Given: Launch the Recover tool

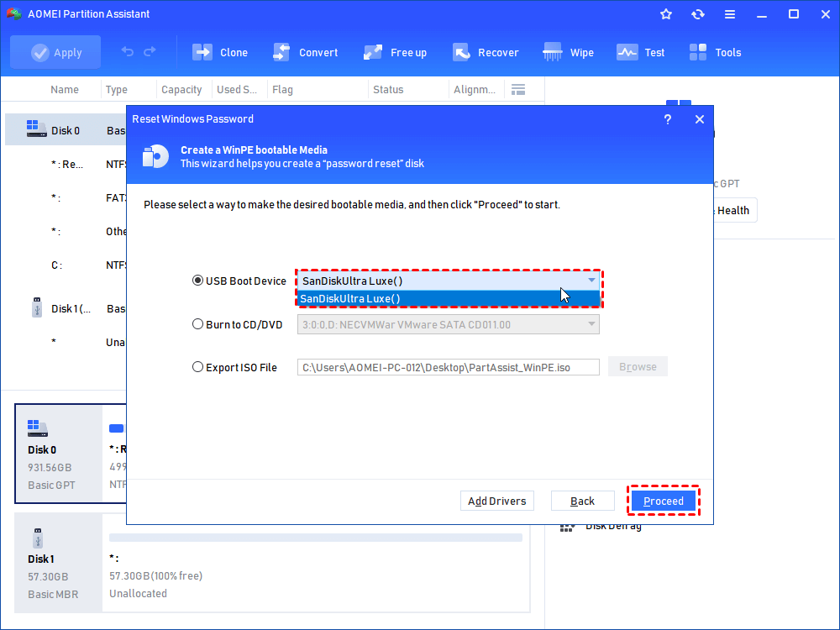Looking at the screenshot, I should 461,52.
